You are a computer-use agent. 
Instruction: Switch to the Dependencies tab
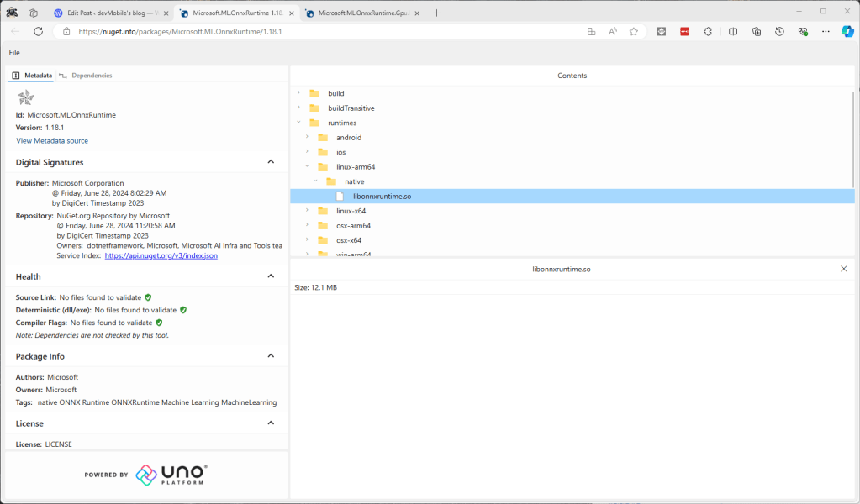91,76
